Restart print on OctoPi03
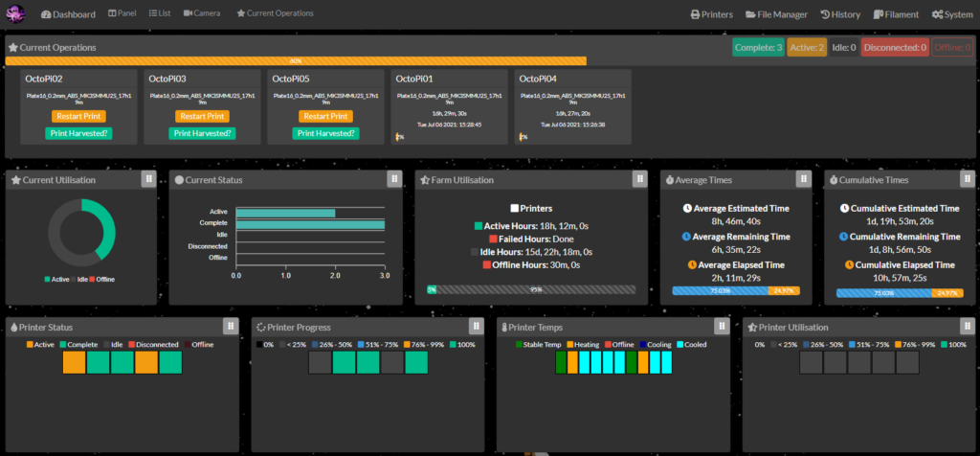This screenshot has width=980, height=456. coord(202,116)
